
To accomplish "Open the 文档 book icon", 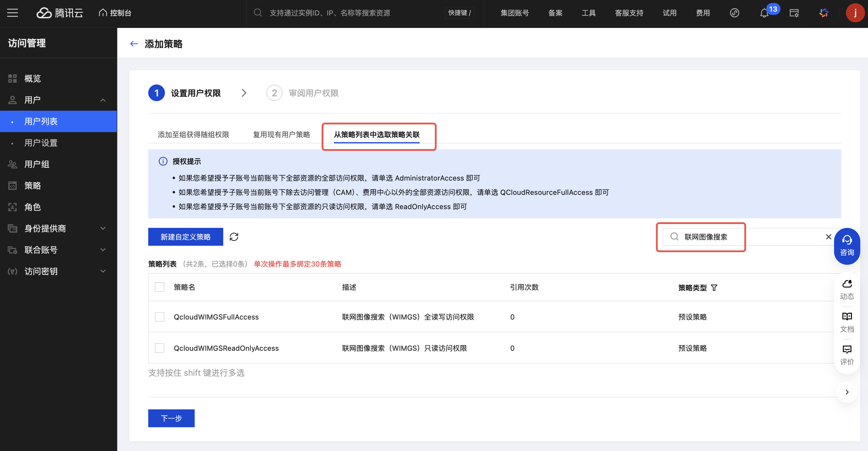I will tap(847, 322).
